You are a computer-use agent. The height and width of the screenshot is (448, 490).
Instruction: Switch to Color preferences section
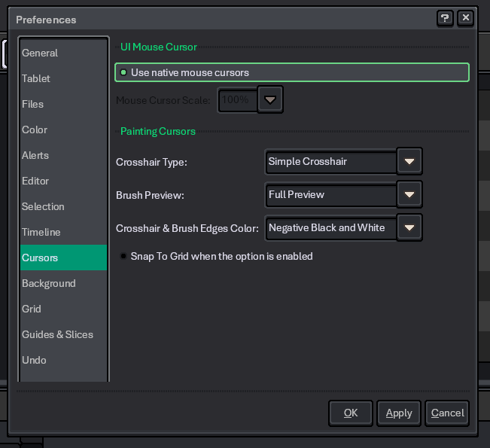click(x=35, y=130)
